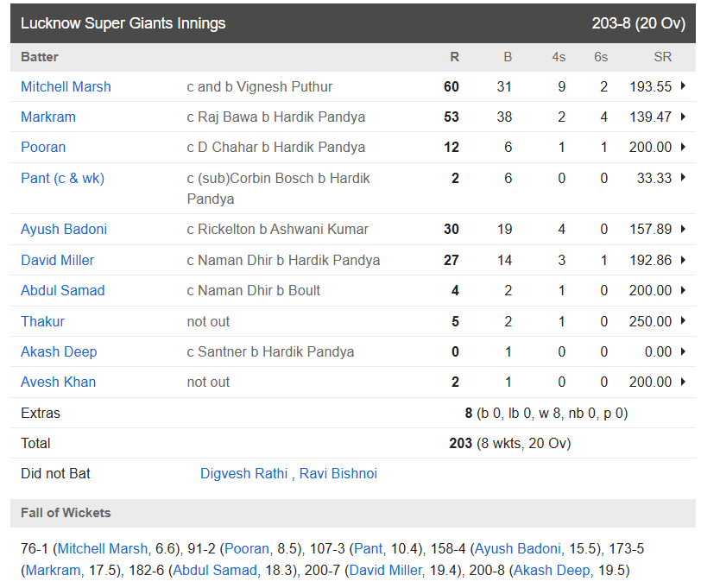
Task: Expand arrow in Akash Deep's batting row
Action: (x=684, y=351)
